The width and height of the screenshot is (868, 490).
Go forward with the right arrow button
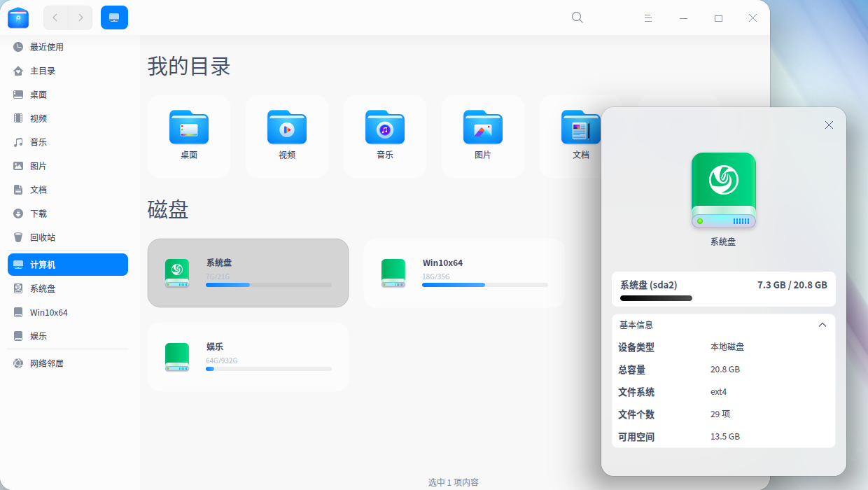click(x=80, y=17)
